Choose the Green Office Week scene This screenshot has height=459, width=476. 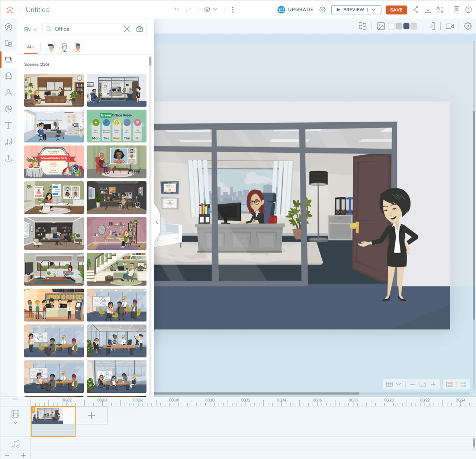pos(116,126)
